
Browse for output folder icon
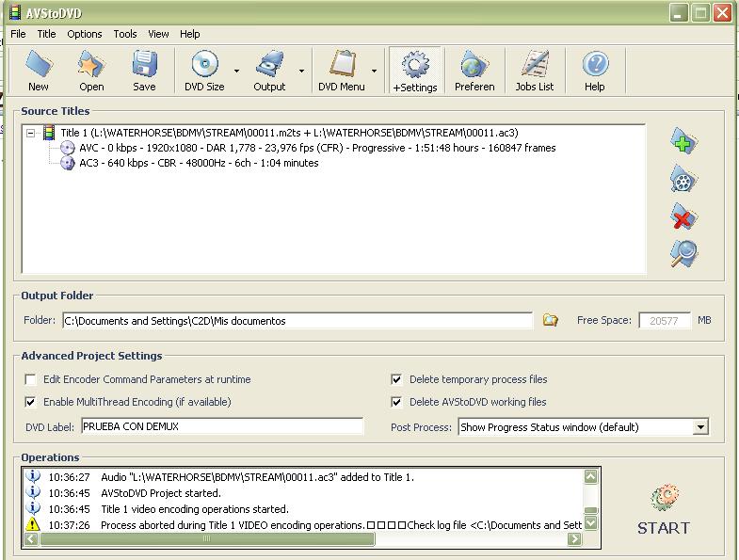(x=551, y=321)
